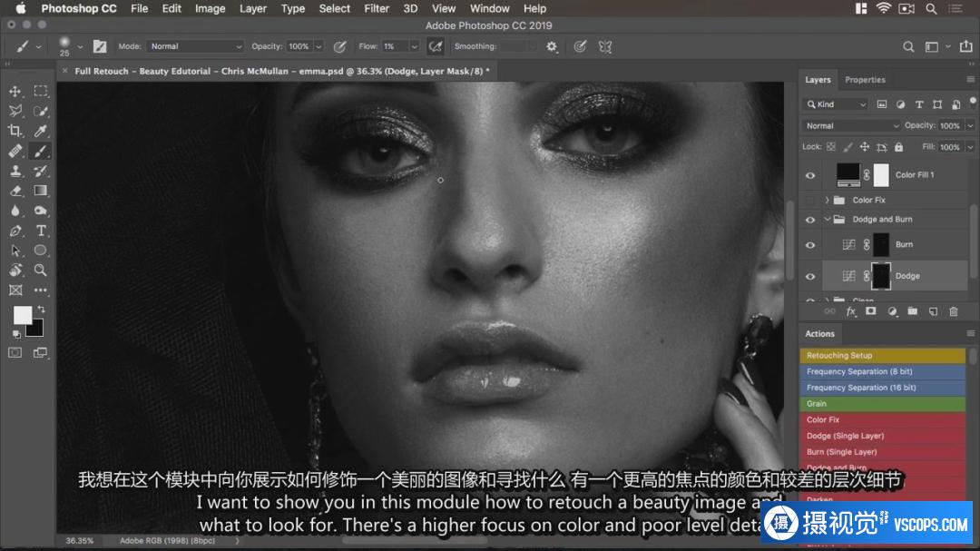Select the Eyedropper tool

point(41,131)
